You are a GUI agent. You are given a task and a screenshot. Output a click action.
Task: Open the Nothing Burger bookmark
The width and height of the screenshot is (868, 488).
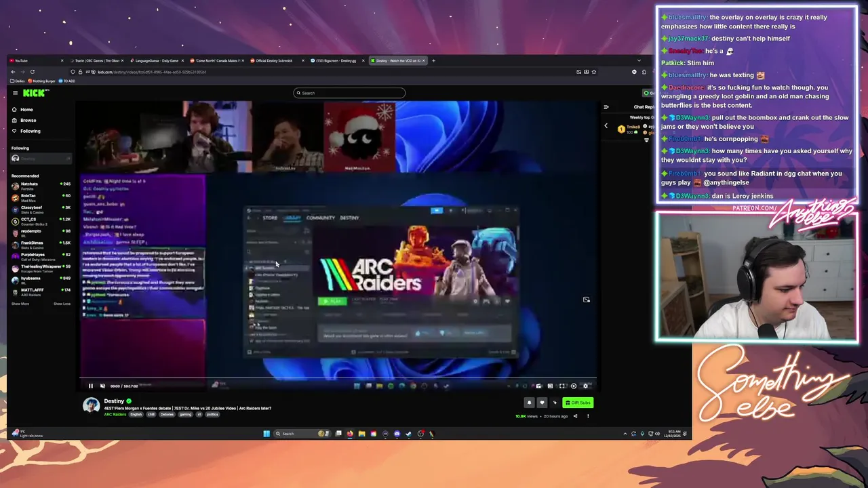click(42, 81)
